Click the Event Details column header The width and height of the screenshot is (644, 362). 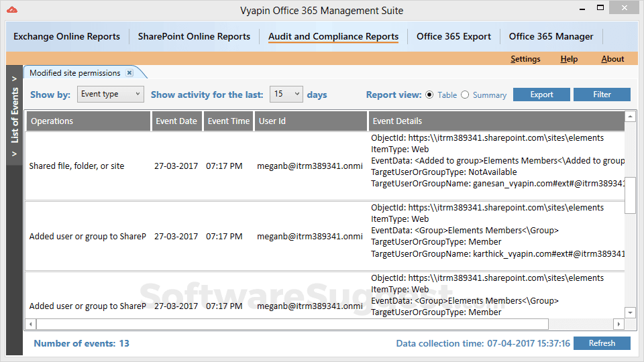tap(496, 121)
